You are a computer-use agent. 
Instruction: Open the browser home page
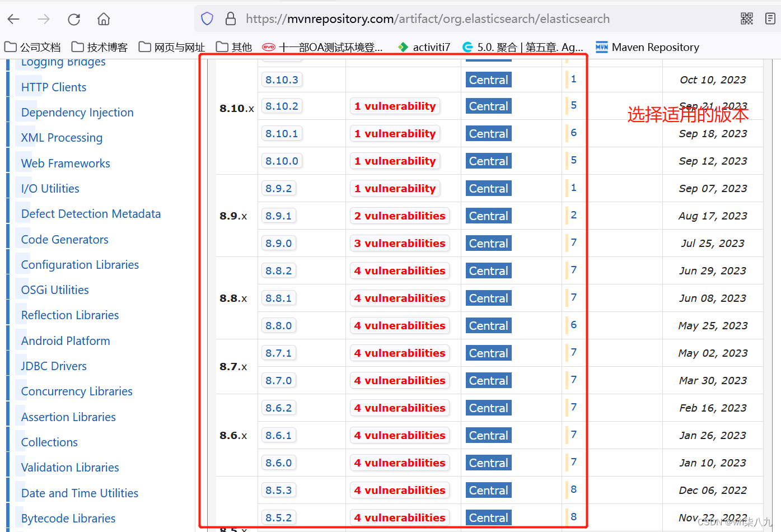[104, 19]
